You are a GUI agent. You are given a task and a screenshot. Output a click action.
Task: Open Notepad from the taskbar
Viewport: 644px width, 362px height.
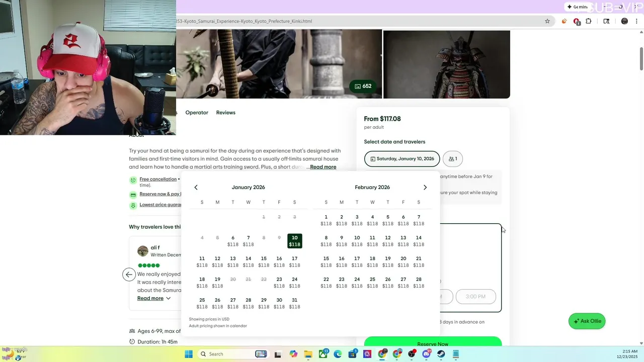[456, 354]
